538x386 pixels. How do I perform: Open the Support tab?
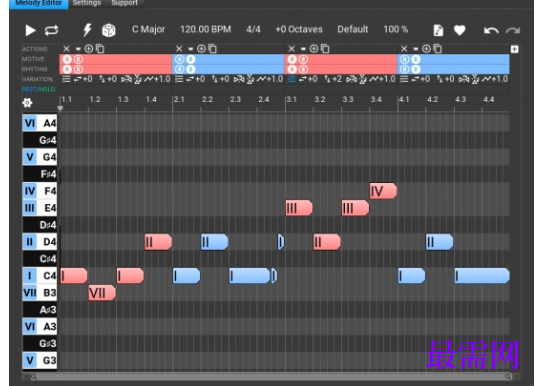[125, 3]
